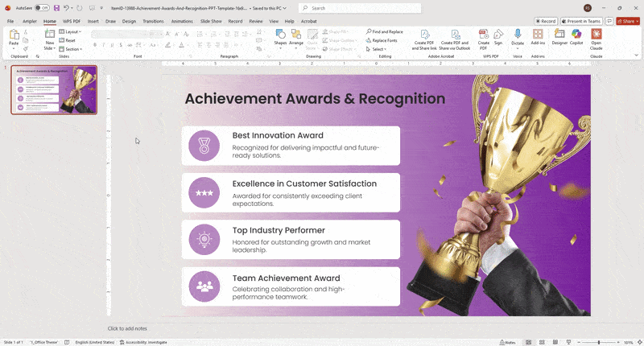Click Accessibility: Investigate in status bar
Viewport: 644px width, 346px height.
[143, 342]
